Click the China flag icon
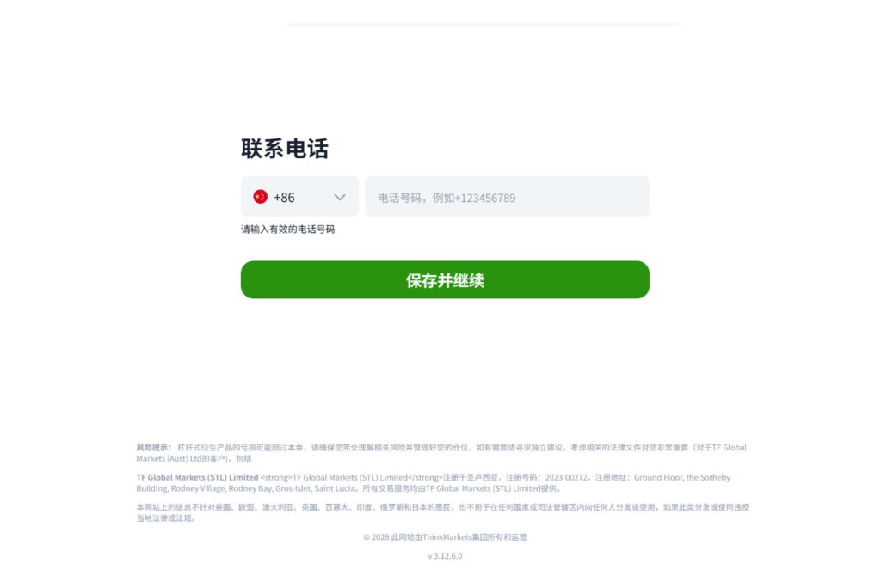 coord(260,197)
